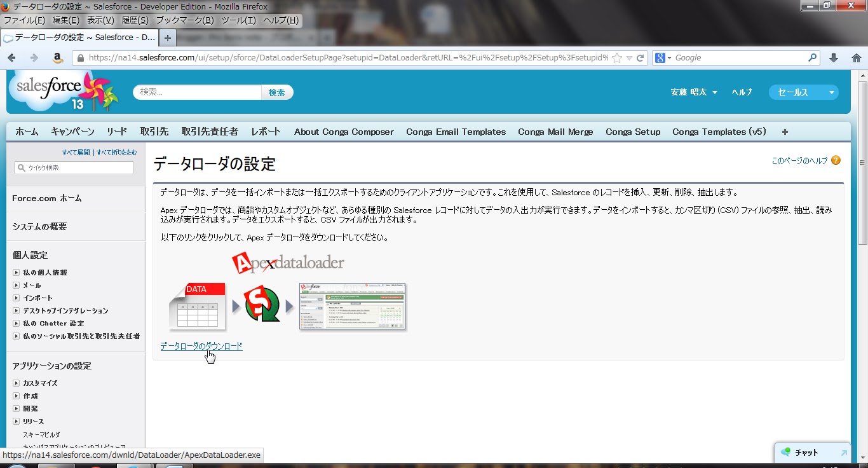Open a new browser tab with plus button
The image size is (868, 468).
(x=168, y=38)
